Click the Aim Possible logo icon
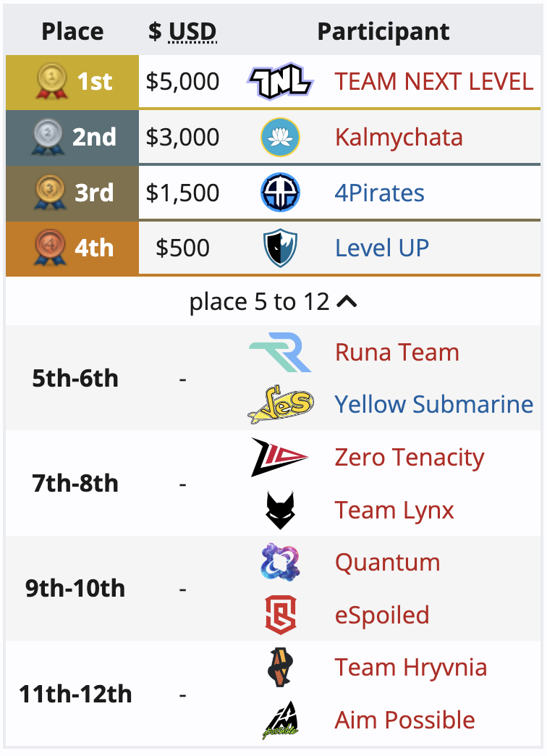The width and height of the screenshot is (547, 756). click(280, 720)
